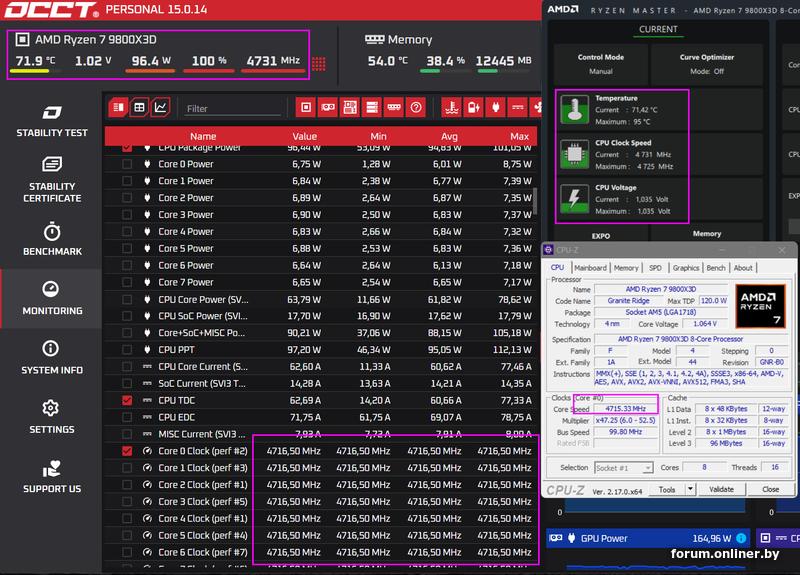Click the Tools button in CPU-Z
Image resolution: width=800 pixels, height=575 pixels.
[667, 489]
